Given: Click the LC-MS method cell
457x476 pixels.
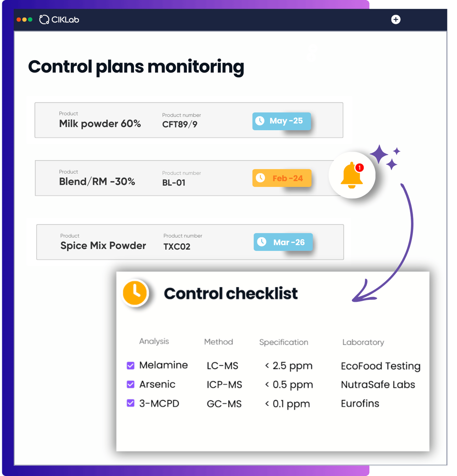Looking at the screenshot, I should tap(222, 366).
